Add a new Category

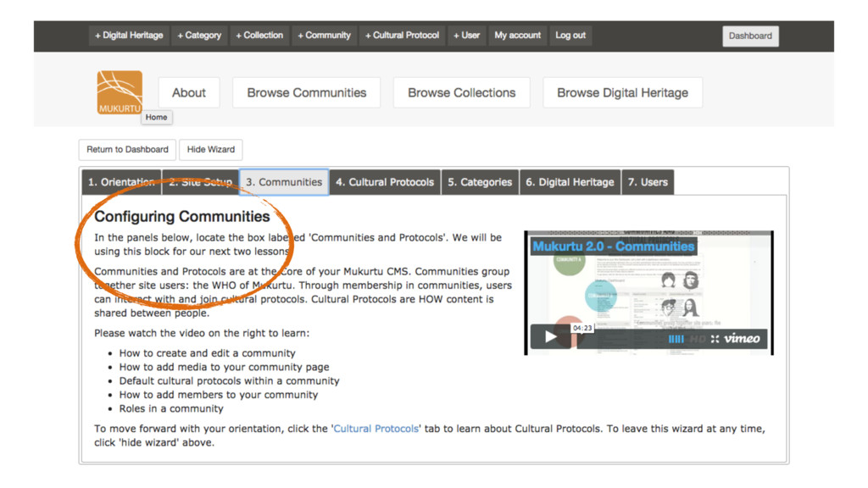pos(199,36)
